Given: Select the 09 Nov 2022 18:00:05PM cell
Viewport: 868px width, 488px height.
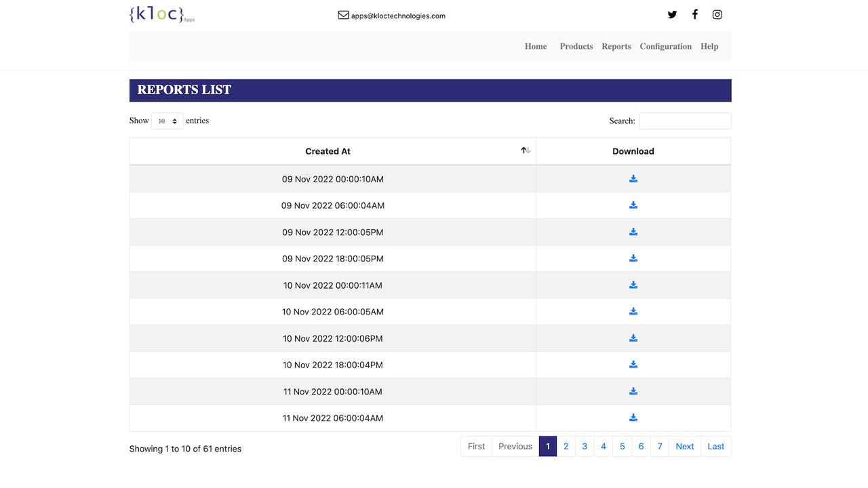Looking at the screenshot, I should tap(333, 258).
